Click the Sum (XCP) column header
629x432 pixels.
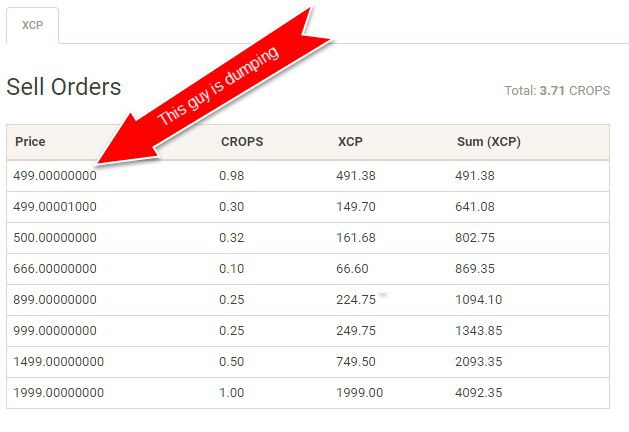click(489, 142)
